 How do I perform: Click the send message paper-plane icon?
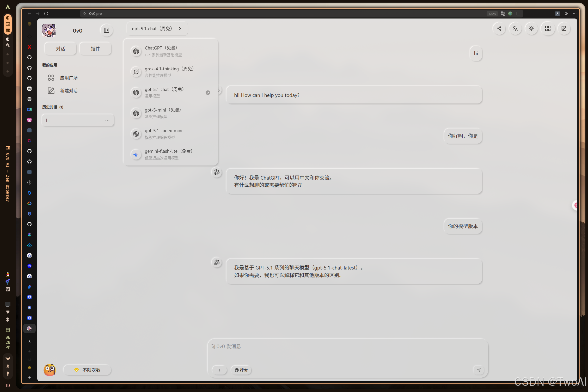(479, 370)
